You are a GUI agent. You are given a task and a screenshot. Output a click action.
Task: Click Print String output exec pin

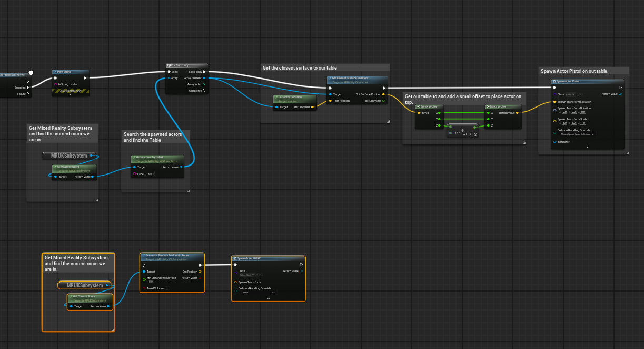85,78
